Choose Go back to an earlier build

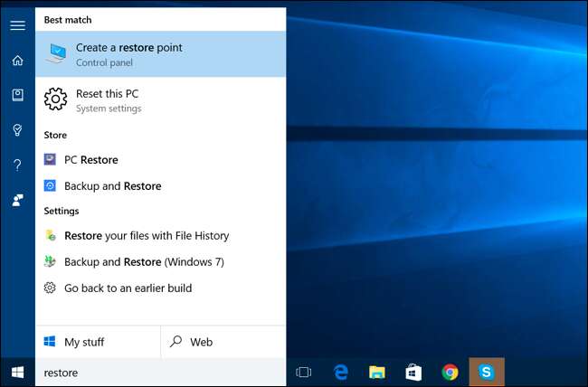click(128, 288)
